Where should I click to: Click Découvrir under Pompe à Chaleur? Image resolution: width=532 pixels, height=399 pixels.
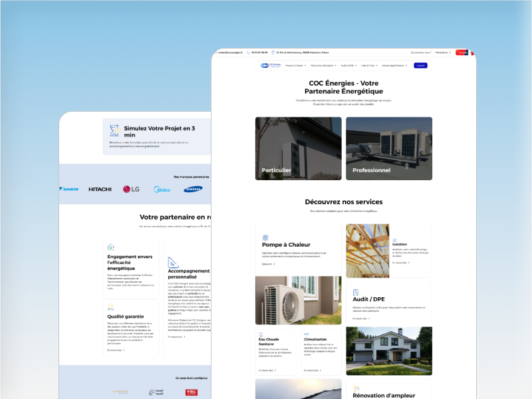coord(269,264)
